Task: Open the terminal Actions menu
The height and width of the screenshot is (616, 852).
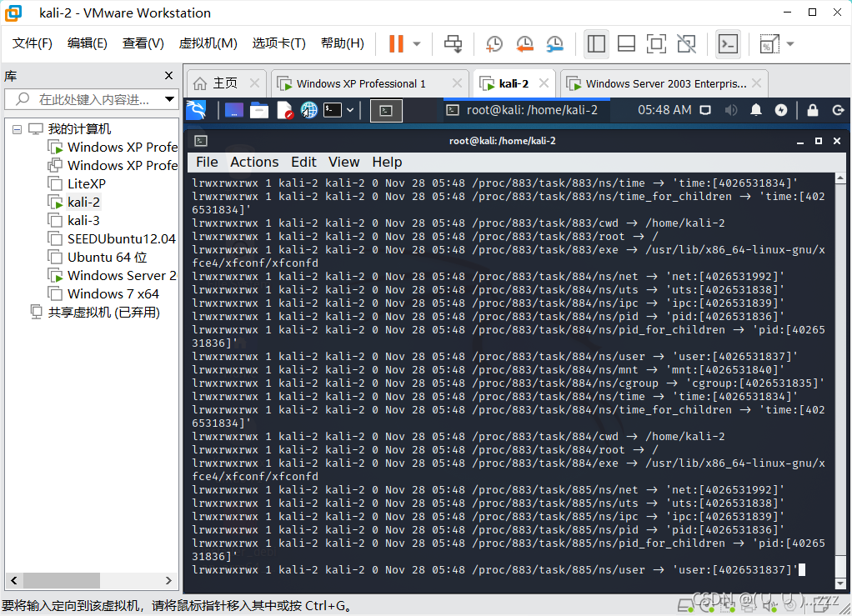Action: [254, 162]
